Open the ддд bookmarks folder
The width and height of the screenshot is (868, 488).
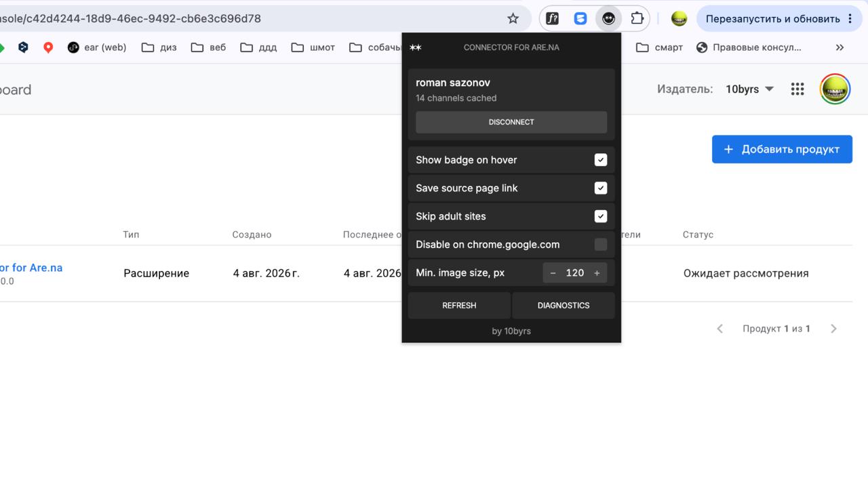(x=258, y=47)
